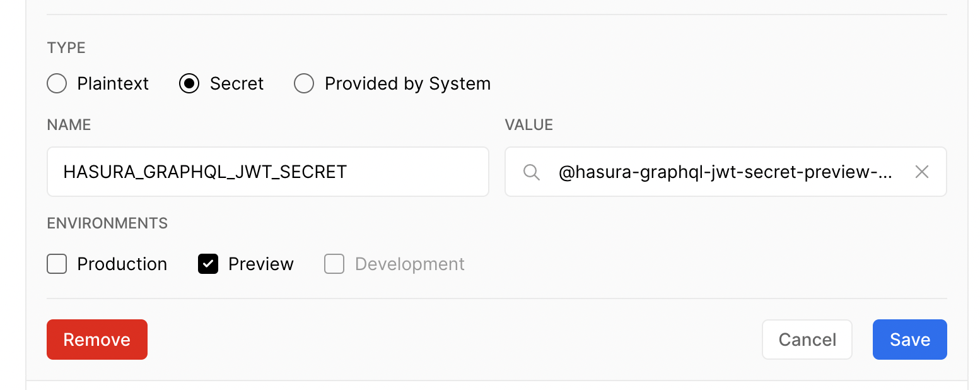
Task: Click the @hasura-graphql-jwt-secret-preview text
Action: 725,172
